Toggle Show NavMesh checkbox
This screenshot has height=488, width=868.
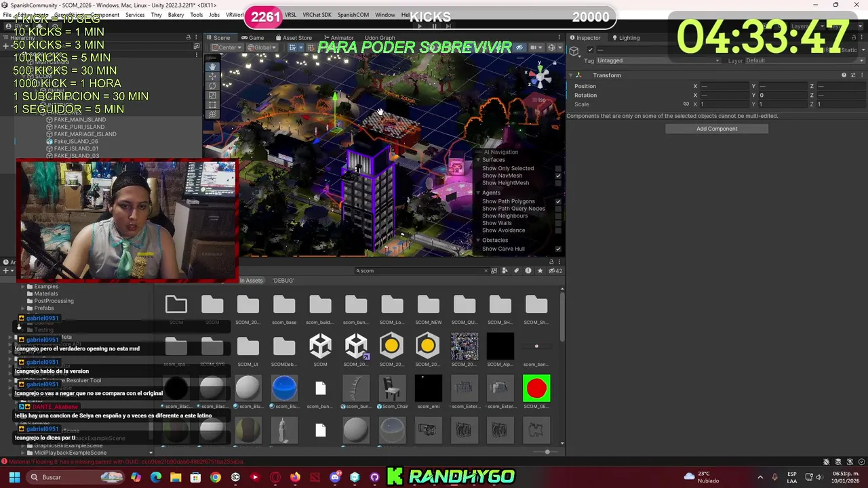pyautogui.click(x=558, y=176)
